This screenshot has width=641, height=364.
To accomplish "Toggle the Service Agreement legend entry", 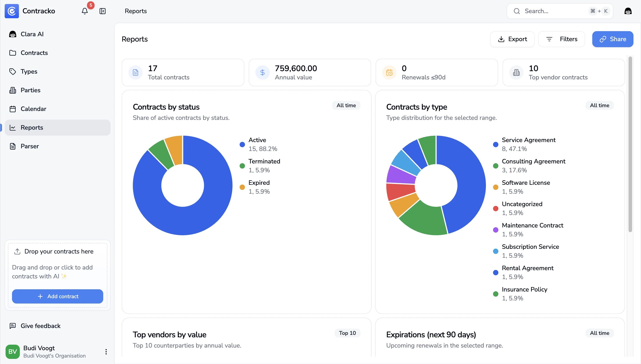I will click(x=528, y=140).
